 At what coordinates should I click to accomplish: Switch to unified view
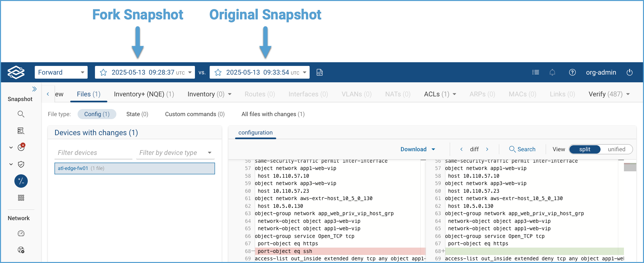pos(617,149)
